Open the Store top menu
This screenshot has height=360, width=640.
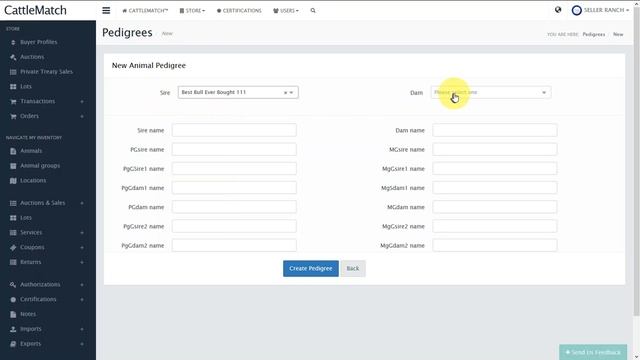(x=192, y=11)
